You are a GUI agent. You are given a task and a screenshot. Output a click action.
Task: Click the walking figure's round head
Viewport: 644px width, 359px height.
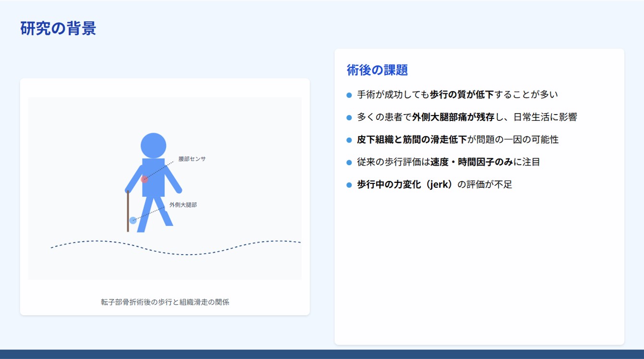153,145
